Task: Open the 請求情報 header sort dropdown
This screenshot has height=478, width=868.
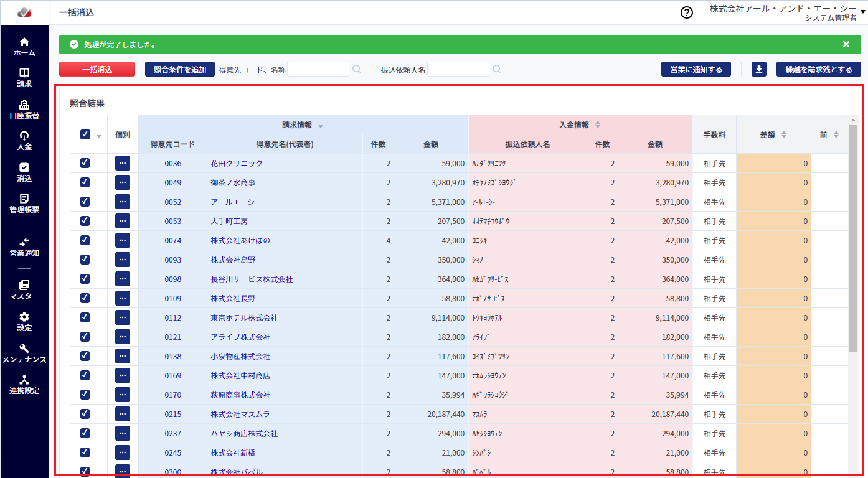Action: 321,126
